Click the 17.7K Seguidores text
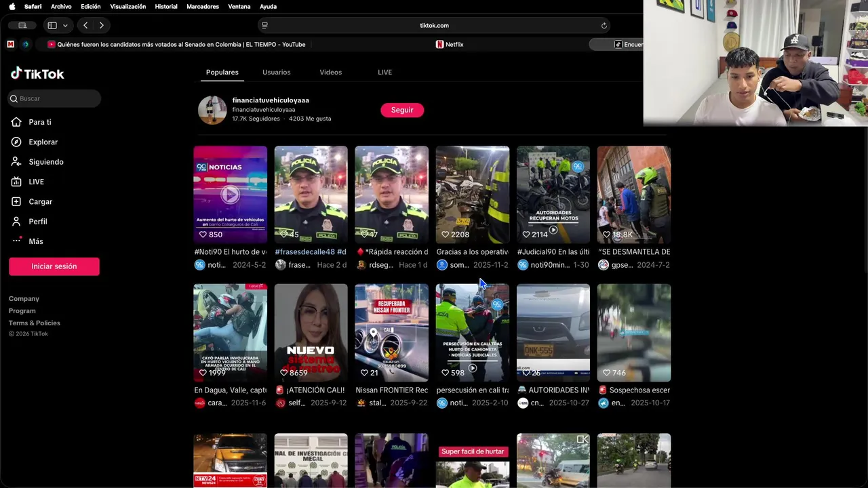Image resolution: width=868 pixels, height=488 pixels. 256,119
